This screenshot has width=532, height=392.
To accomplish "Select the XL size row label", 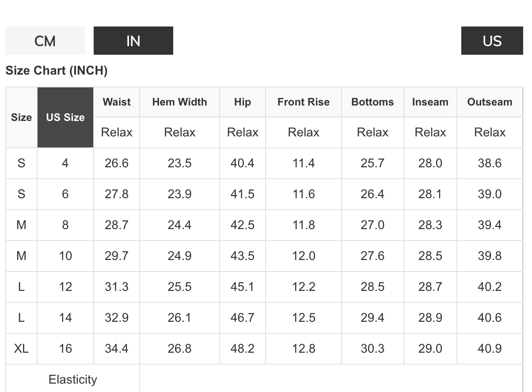I will point(21,349).
